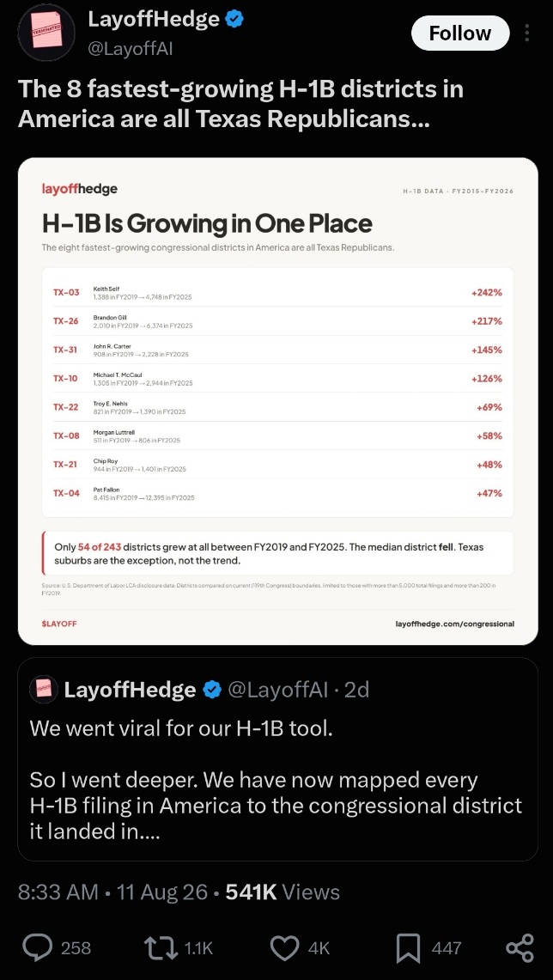
Task: Select the main tweet text about Texas Republicans
Action: 240,103
